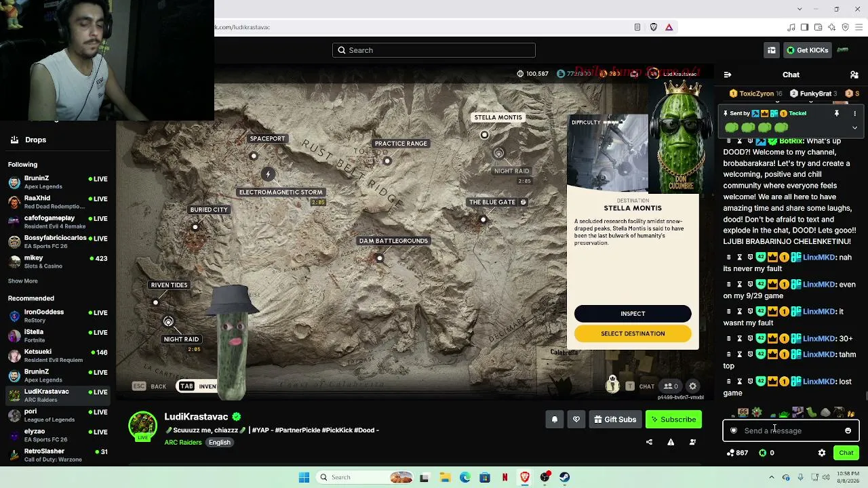Click the in-game settings gear icon
Image resolution: width=868 pixels, height=488 pixels.
[692, 386]
